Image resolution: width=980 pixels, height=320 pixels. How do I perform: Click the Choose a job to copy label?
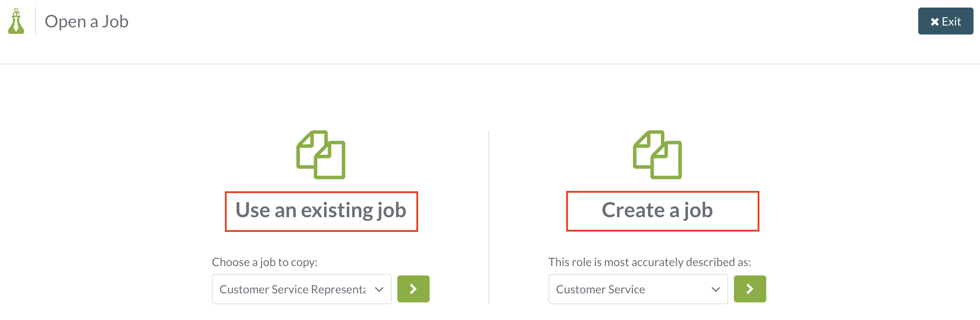(264, 262)
